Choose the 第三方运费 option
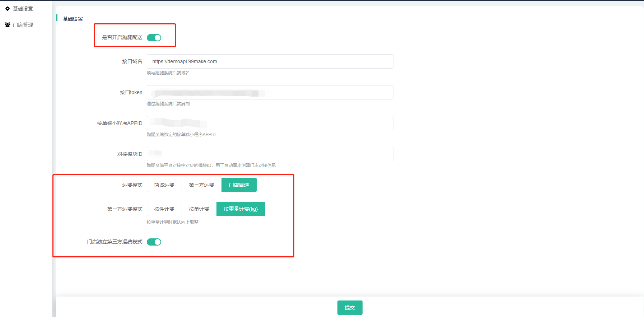This screenshot has width=644, height=317. coord(201,185)
